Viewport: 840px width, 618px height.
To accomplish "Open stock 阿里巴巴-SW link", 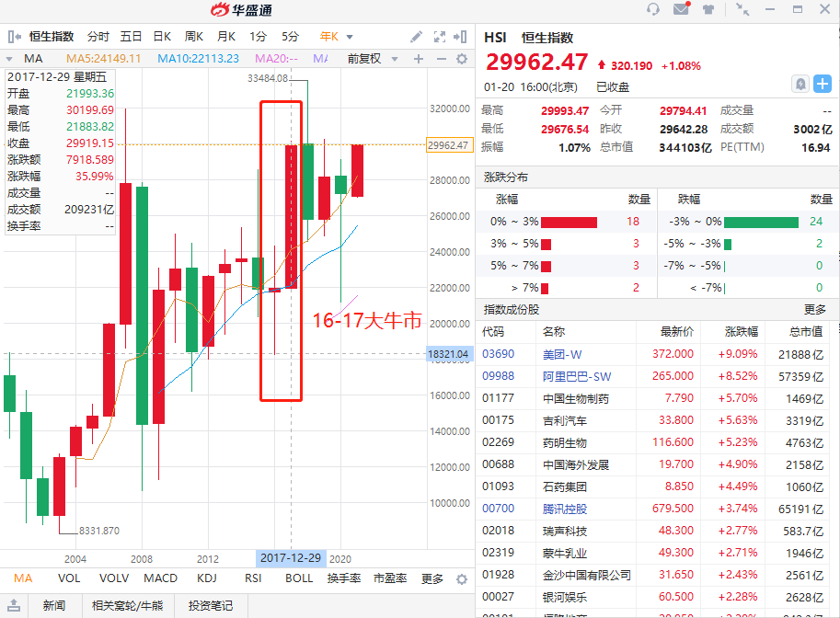I will click(577, 376).
